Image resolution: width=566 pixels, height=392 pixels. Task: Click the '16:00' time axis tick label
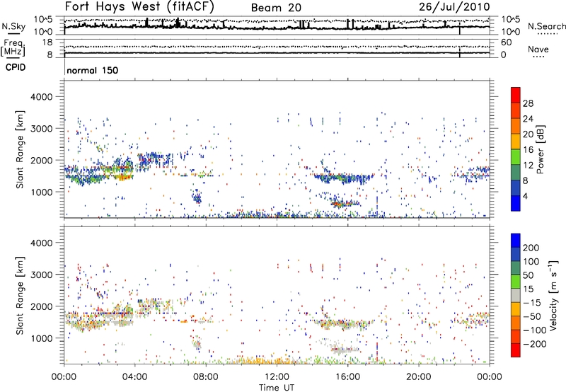pyautogui.click(x=347, y=377)
